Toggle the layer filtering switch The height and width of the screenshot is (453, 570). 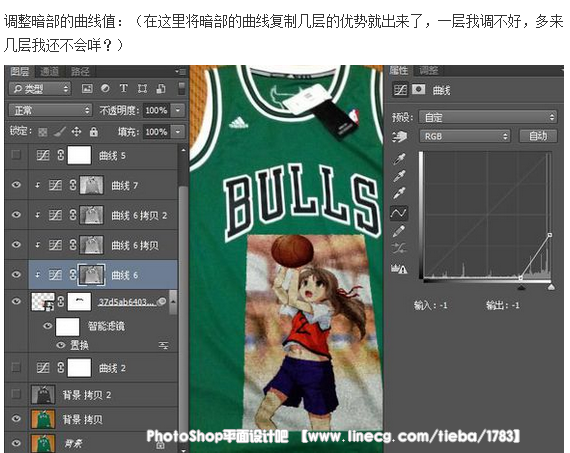(x=181, y=88)
